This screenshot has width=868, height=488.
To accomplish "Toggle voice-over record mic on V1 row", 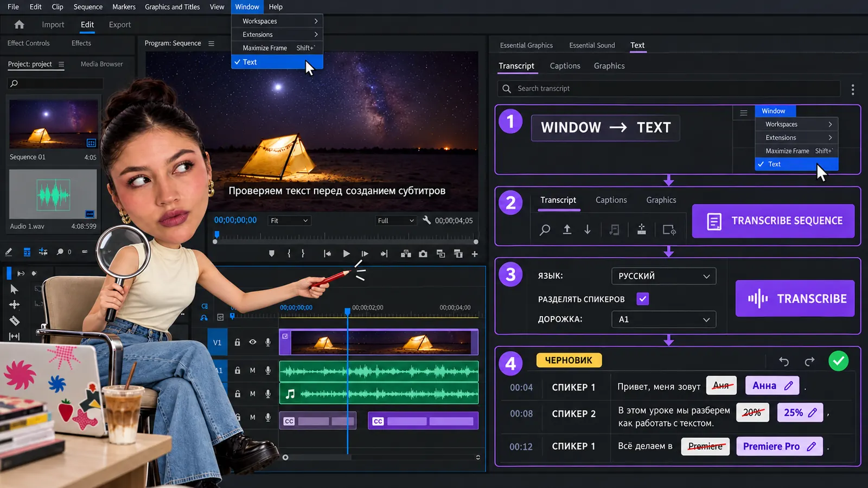I will click(268, 342).
